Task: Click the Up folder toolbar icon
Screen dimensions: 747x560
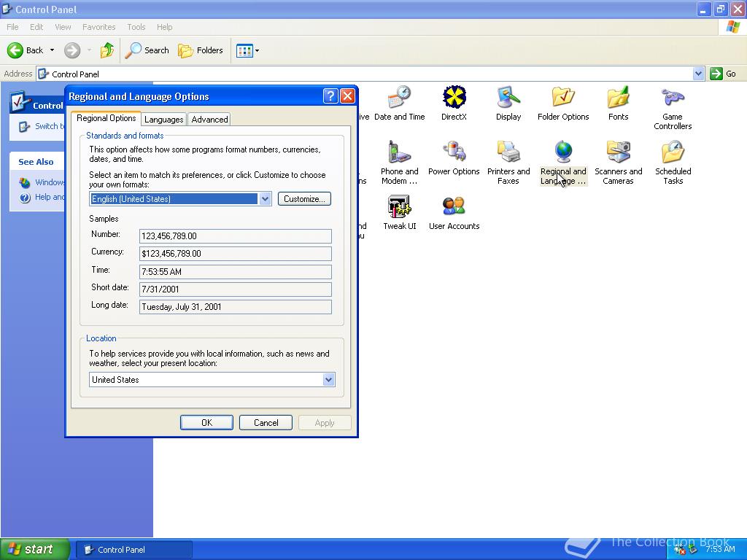Action: [107, 50]
